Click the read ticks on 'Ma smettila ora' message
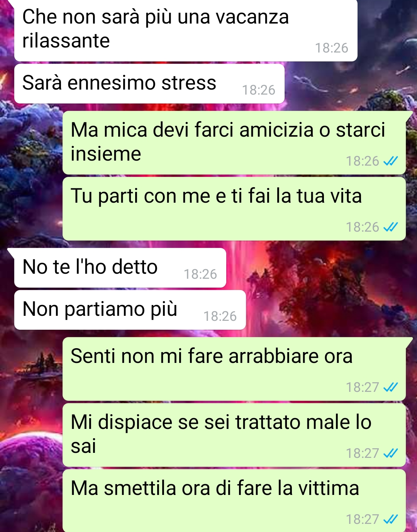Viewport: 417px width, 532px height. [391, 519]
